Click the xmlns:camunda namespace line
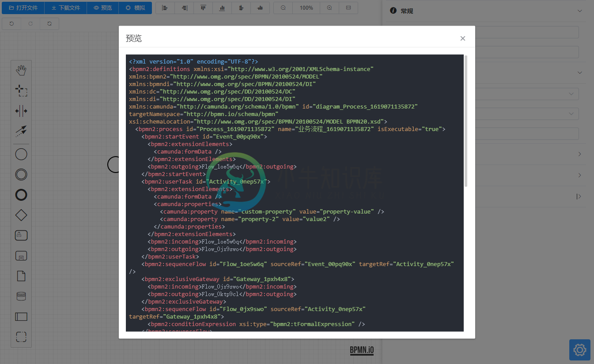594x364 pixels. 273,107
